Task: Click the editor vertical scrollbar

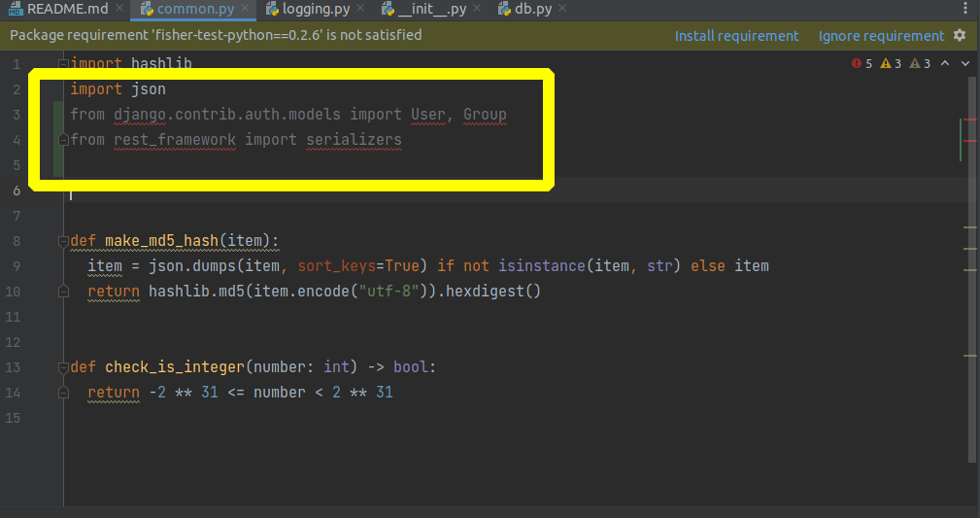Action: 972,269
